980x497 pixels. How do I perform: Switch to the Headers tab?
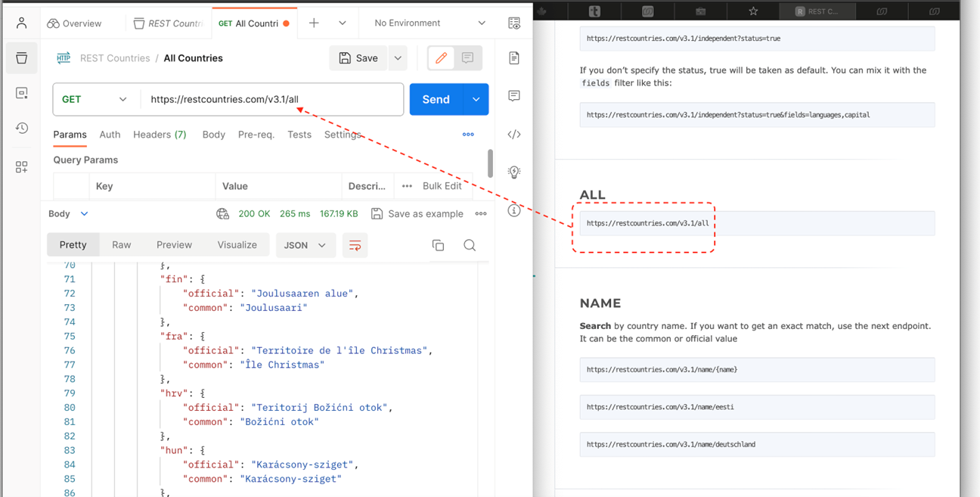pyautogui.click(x=160, y=135)
